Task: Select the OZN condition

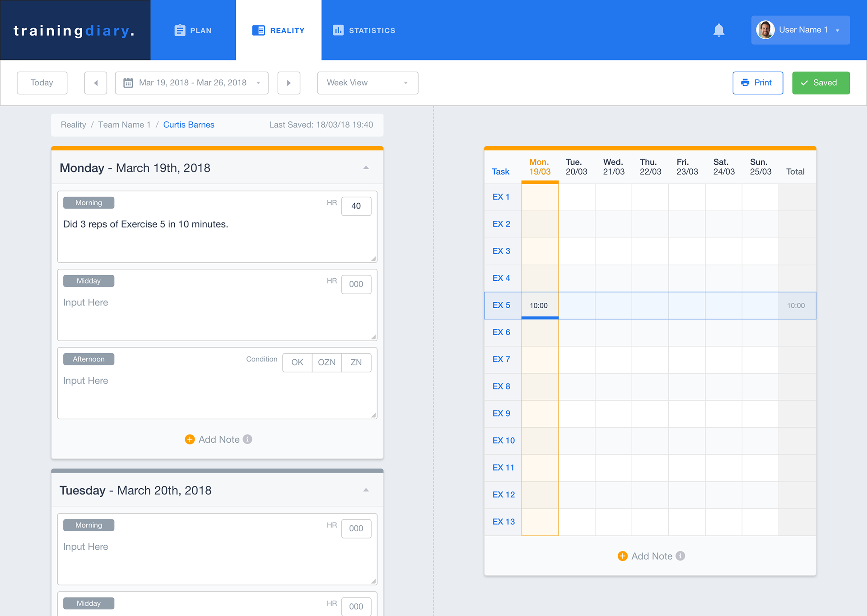Action: pos(326,362)
